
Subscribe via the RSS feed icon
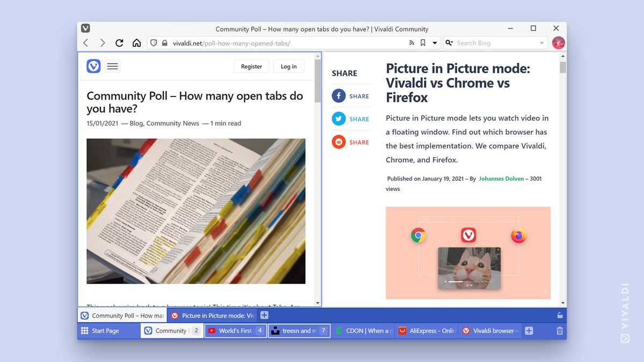pos(411,42)
